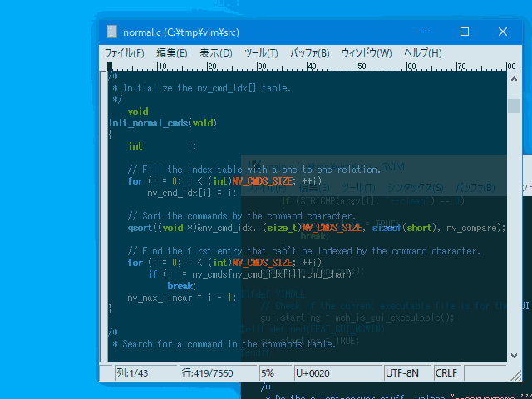Click the scroll up arrow of the editor

coord(514,80)
